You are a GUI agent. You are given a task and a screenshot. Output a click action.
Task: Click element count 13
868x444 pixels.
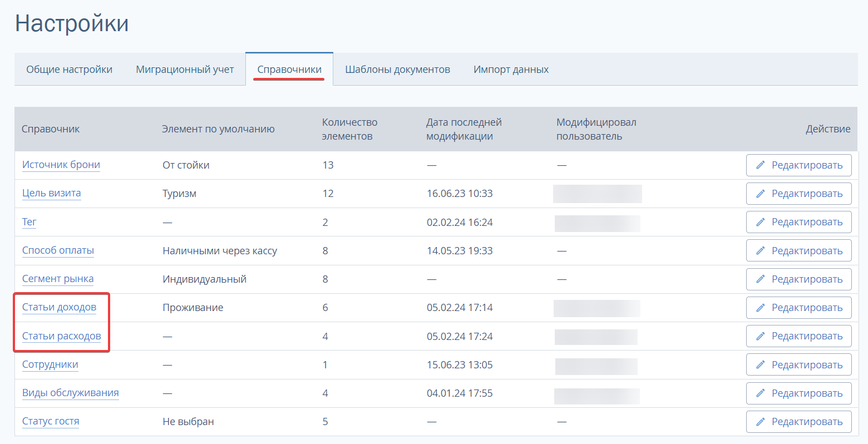point(328,165)
